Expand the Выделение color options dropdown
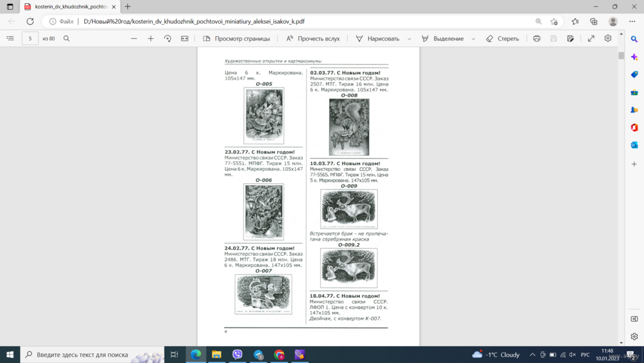The height and width of the screenshot is (363, 644). (473, 39)
